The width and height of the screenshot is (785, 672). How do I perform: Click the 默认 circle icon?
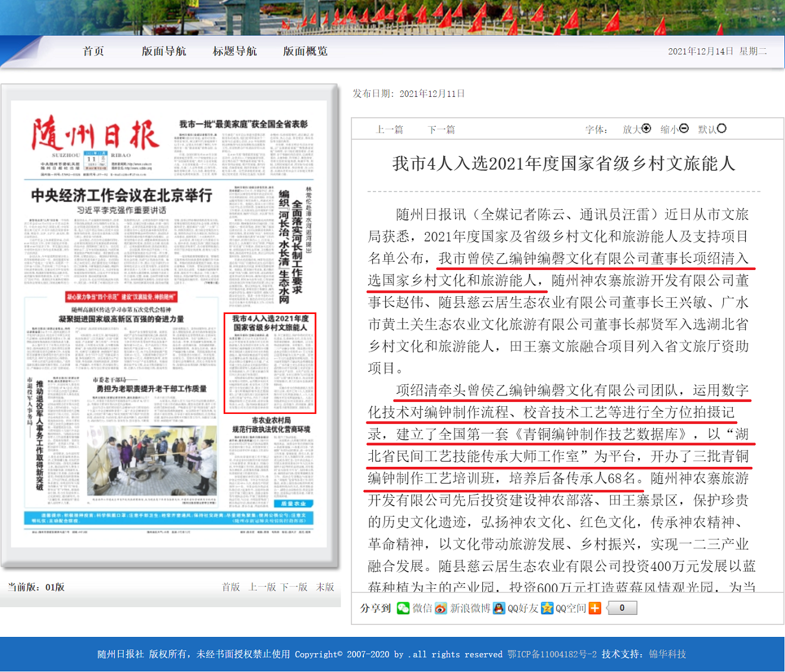[x=722, y=128]
